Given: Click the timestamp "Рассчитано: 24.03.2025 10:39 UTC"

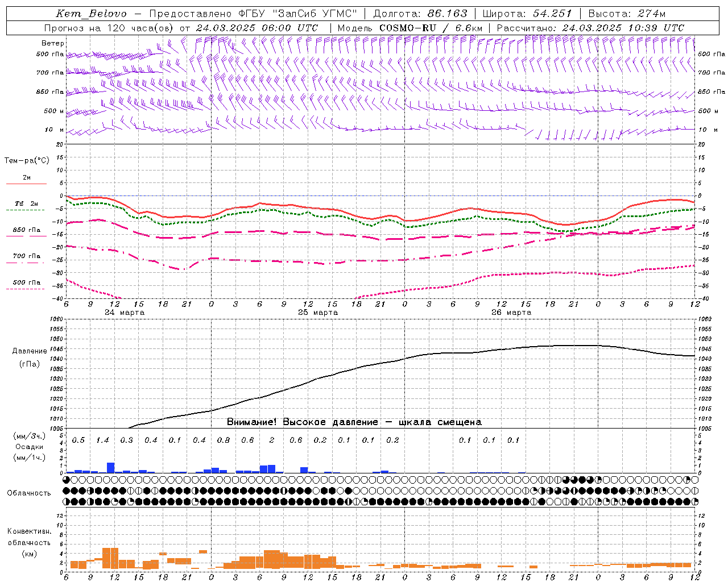Looking at the screenshot, I should 590,28.
